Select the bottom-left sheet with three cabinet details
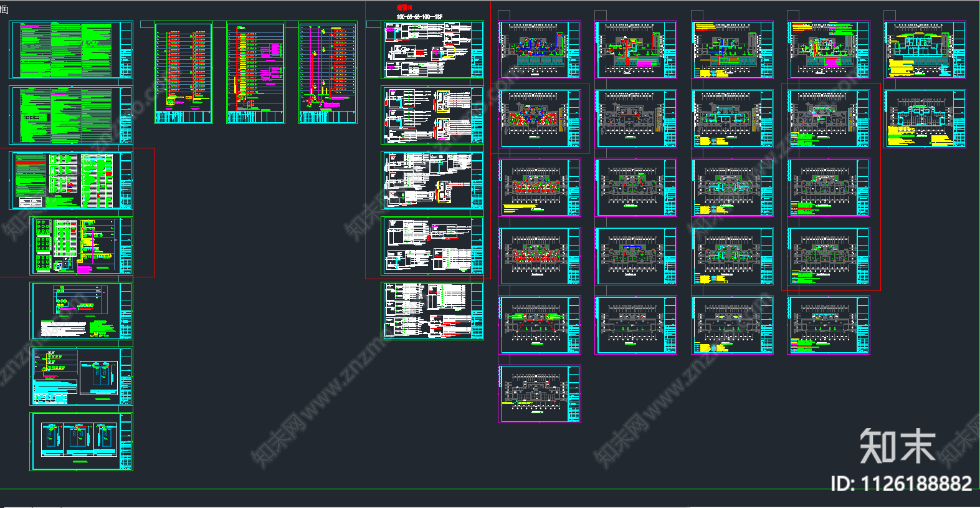980x508 pixels. 81,441
